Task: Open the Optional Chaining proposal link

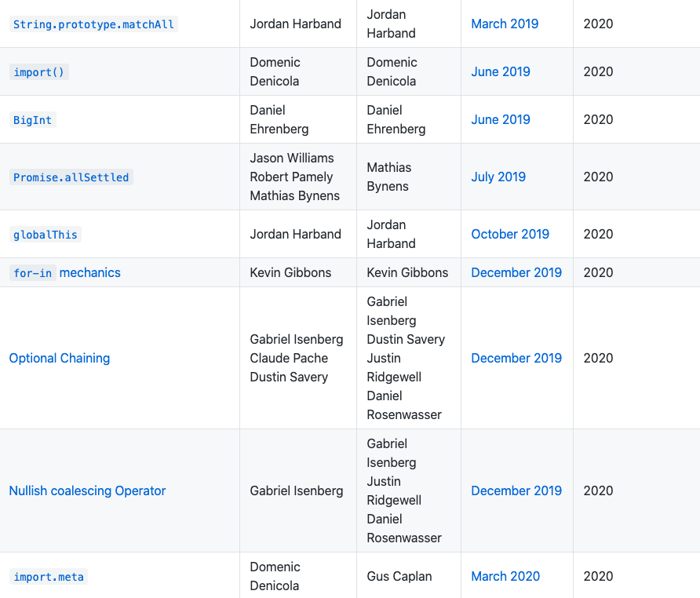Action: (x=60, y=358)
